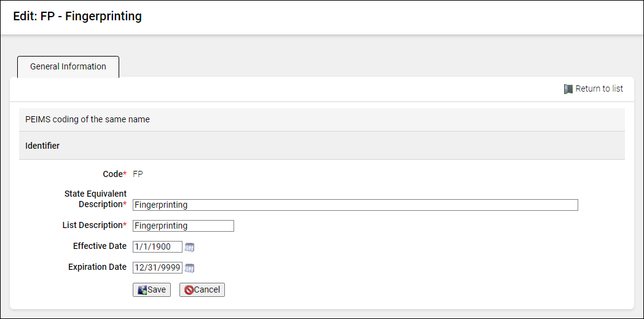Click into the List Description field
This screenshot has height=319, width=644.
tap(183, 226)
